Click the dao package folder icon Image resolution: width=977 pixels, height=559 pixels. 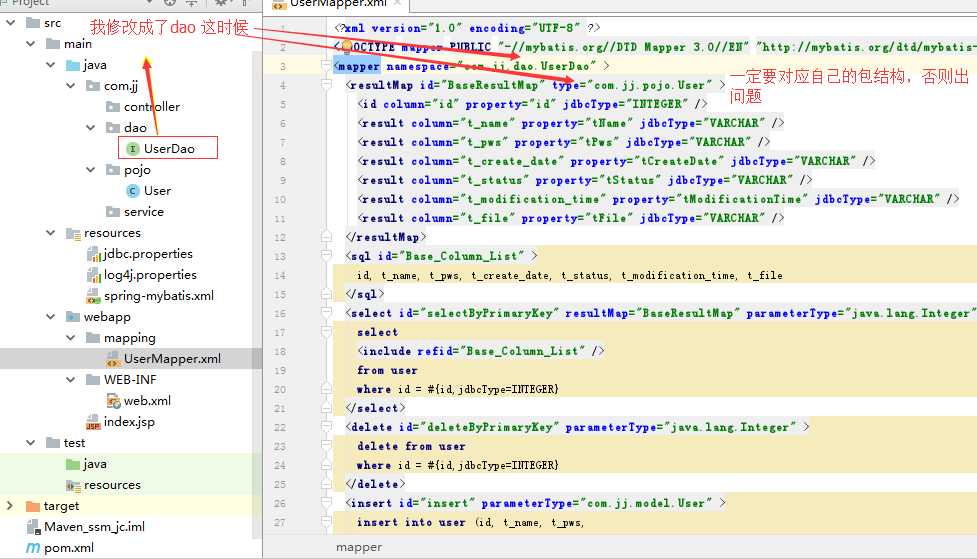click(x=113, y=128)
